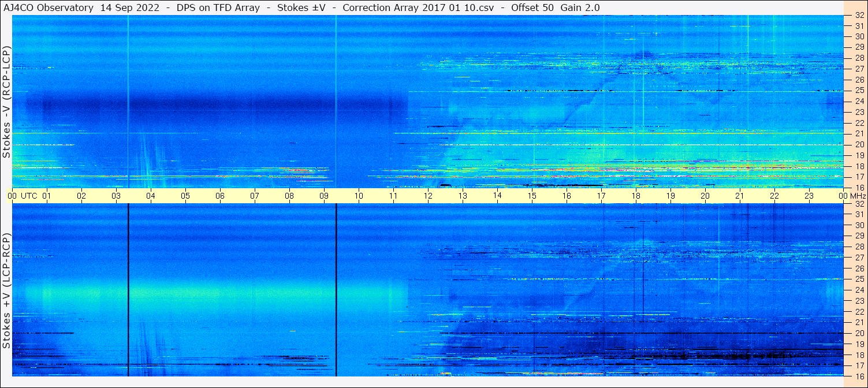Click the 22 MHz tick in the Stokes -V panel
The height and width of the screenshot is (388, 868).
click(859, 123)
